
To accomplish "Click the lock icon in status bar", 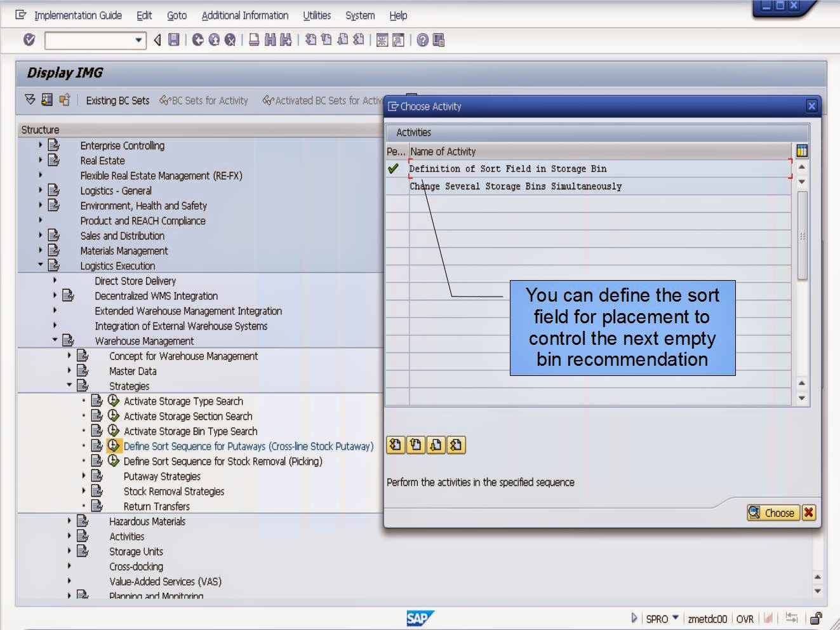I will click(817, 618).
